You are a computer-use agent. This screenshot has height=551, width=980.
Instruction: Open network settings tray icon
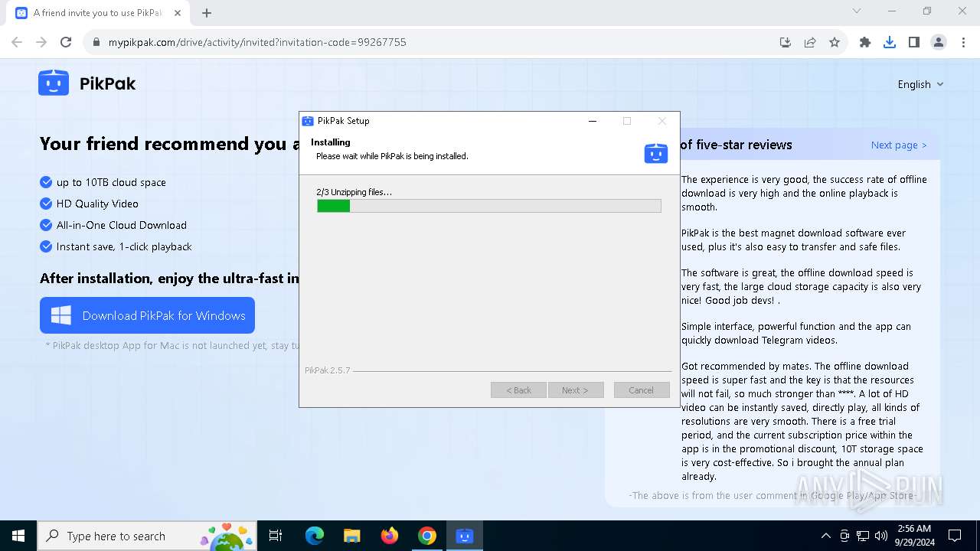click(x=863, y=536)
